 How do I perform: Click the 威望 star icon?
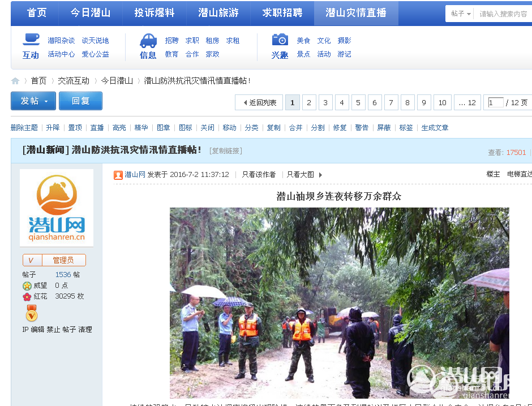pos(27,286)
